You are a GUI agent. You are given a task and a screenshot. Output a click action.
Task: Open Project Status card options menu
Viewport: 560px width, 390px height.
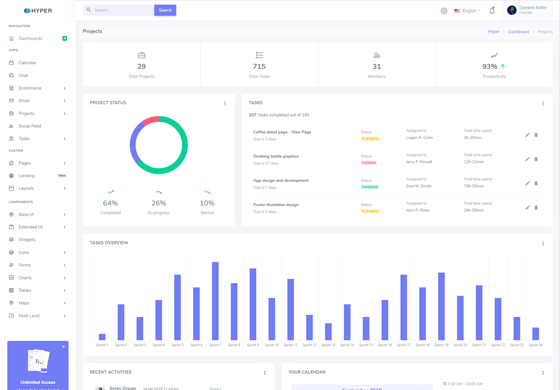(225, 103)
